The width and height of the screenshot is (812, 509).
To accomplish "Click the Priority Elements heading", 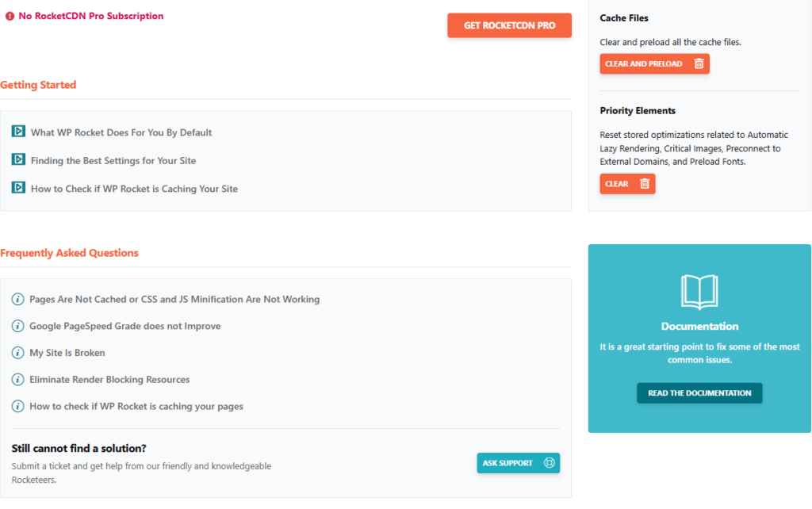I will 638,111.
